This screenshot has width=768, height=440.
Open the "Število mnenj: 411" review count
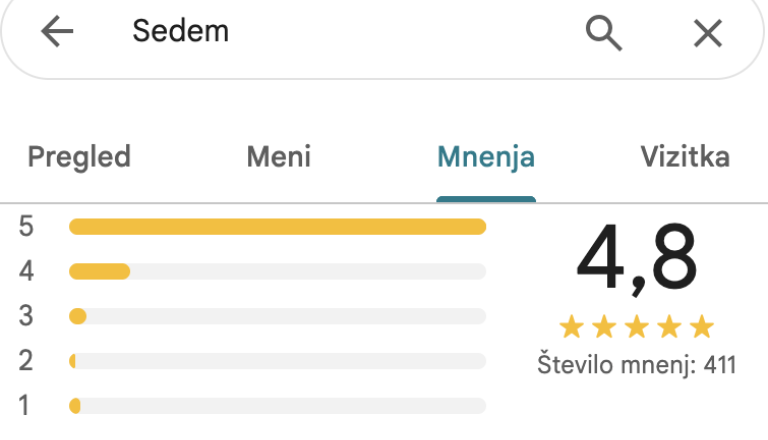(x=636, y=364)
